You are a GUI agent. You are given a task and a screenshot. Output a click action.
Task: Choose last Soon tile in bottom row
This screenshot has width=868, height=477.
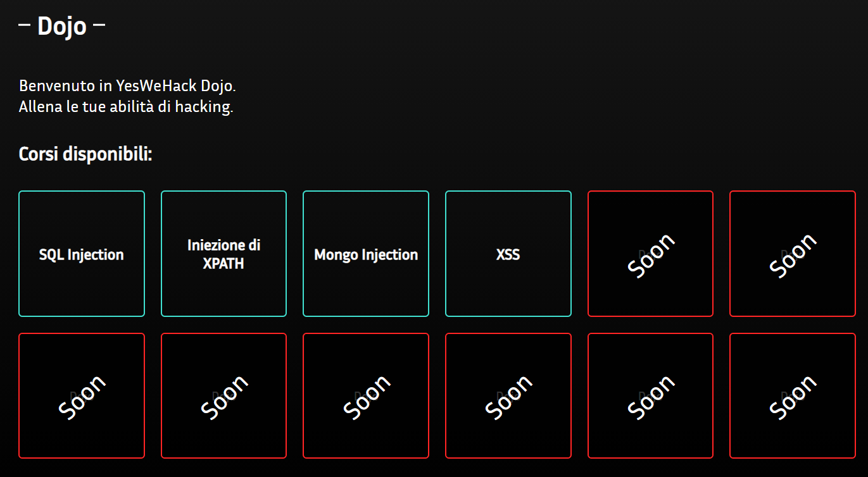click(x=793, y=395)
